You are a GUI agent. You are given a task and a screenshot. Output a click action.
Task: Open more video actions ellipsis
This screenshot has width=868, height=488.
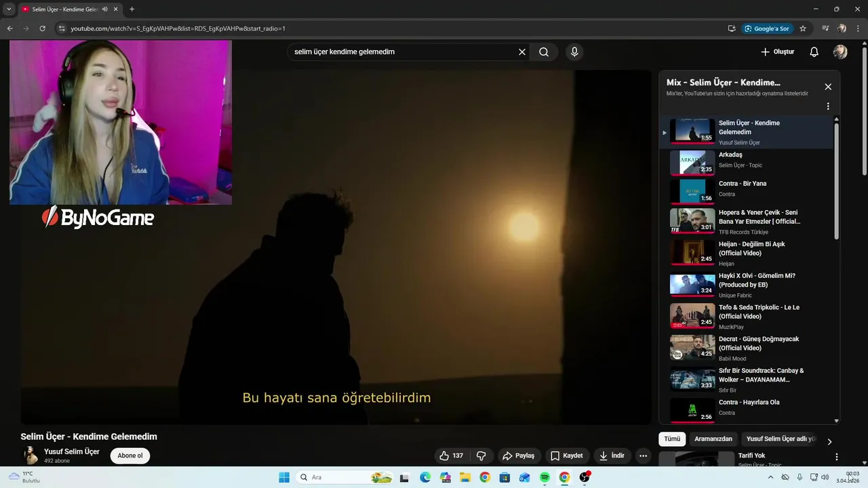click(x=643, y=455)
